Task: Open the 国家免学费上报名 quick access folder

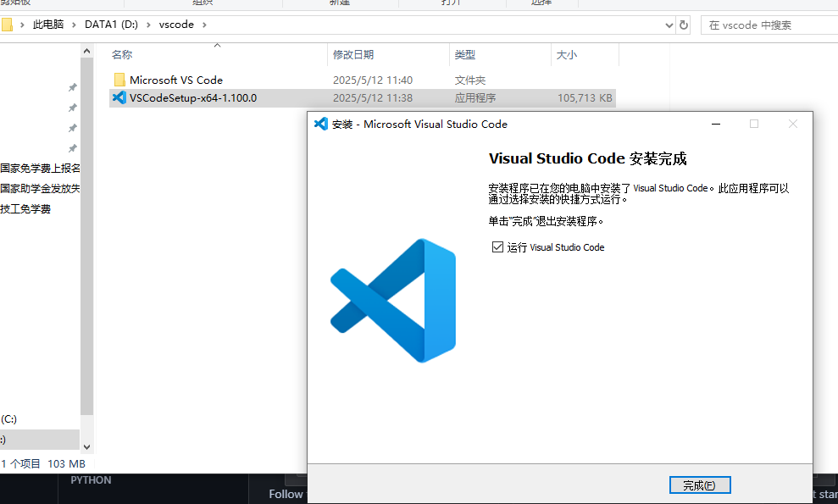Action: click(40, 169)
